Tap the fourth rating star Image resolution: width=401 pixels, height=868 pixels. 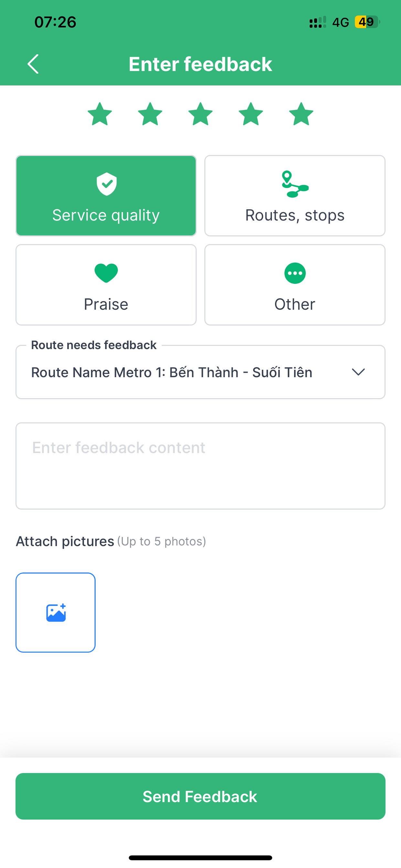[251, 114]
